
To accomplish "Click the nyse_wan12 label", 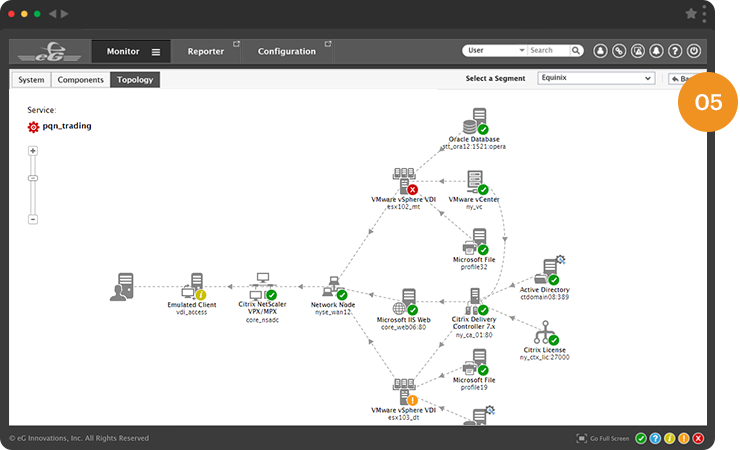I will pyautogui.click(x=333, y=312).
